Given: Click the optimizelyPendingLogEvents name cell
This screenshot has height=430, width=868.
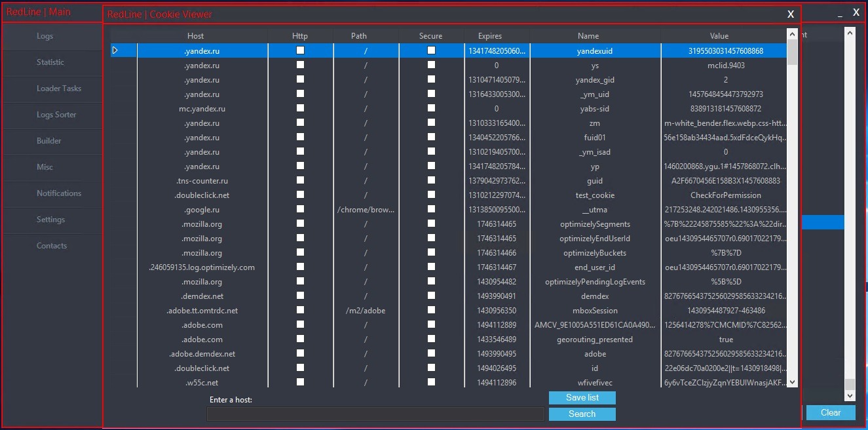Looking at the screenshot, I should (x=595, y=281).
